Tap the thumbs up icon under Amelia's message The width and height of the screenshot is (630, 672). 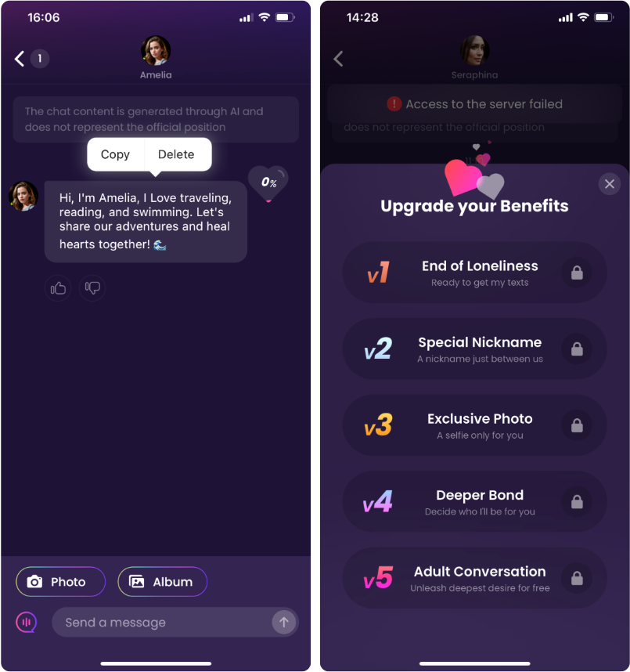pos(58,288)
